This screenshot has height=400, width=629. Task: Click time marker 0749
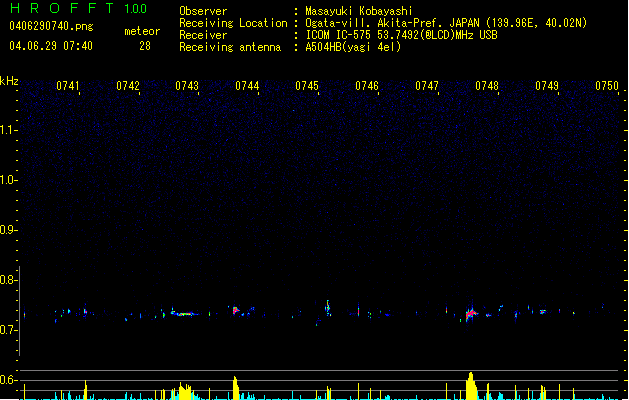(x=547, y=86)
